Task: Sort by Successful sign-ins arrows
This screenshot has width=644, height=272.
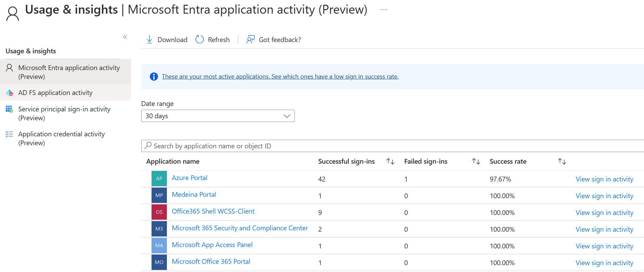Action: point(390,161)
